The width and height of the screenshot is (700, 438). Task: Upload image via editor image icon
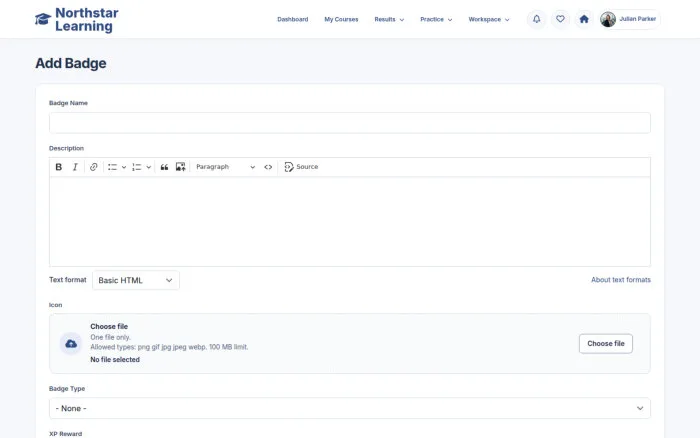click(x=180, y=167)
